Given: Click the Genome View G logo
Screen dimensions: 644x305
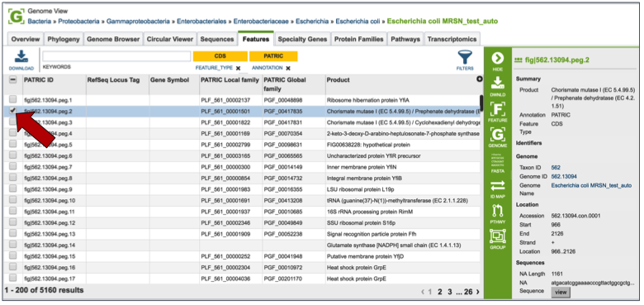Looking at the screenshot, I should (x=16, y=17).
